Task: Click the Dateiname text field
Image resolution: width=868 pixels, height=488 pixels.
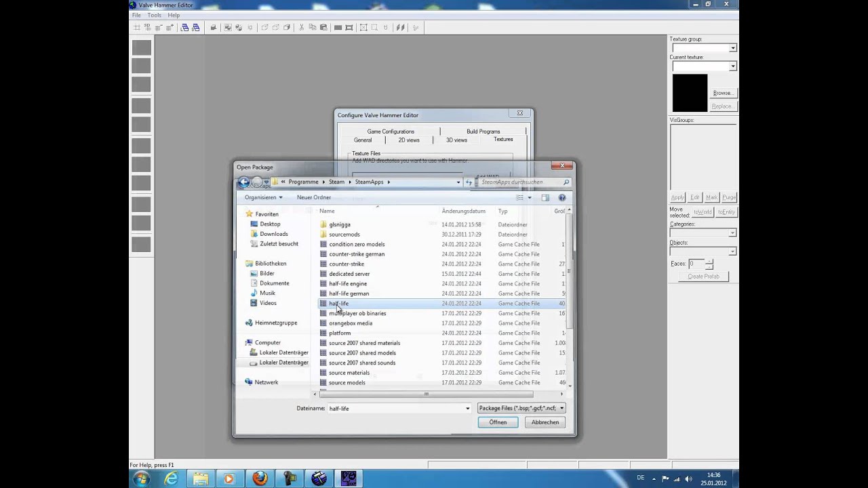Action: [399, 408]
